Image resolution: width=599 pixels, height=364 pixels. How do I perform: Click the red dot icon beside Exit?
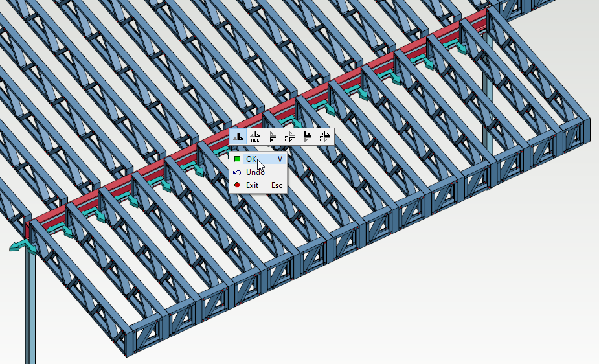click(237, 185)
